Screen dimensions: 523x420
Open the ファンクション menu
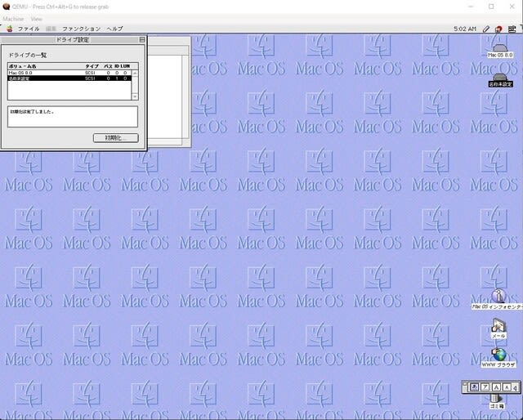(81, 29)
